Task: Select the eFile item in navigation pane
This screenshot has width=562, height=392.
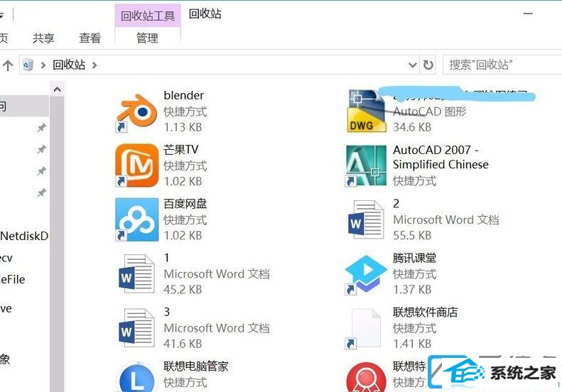Action: 13,279
